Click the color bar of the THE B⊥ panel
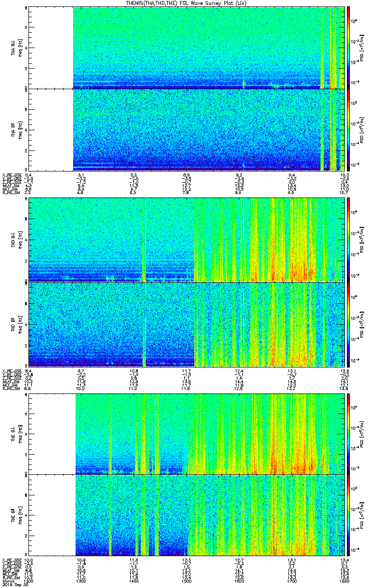 pyautogui.click(x=348, y=435)
